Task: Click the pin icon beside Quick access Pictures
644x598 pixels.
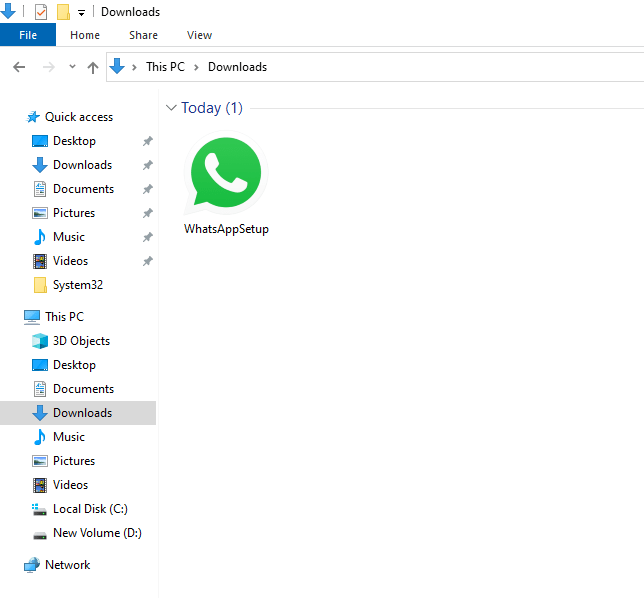Action: point(147,213)
